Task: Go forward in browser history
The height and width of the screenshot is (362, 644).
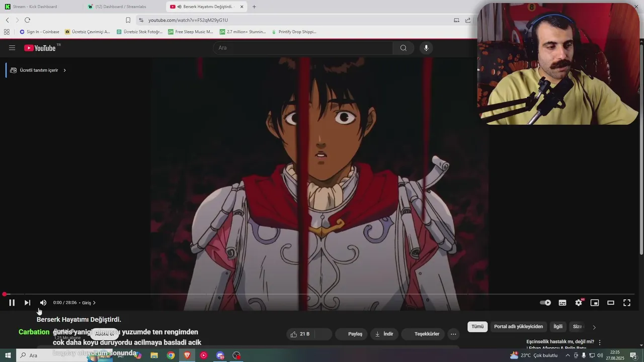Action: click(17, 20)
